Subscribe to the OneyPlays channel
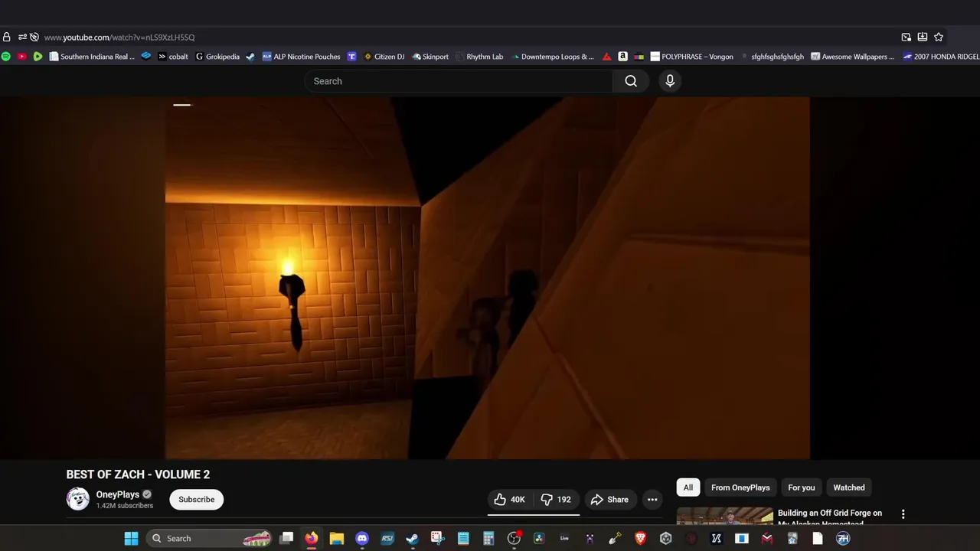The height and width of the screenshot is (551, 980). coord(197,500)
